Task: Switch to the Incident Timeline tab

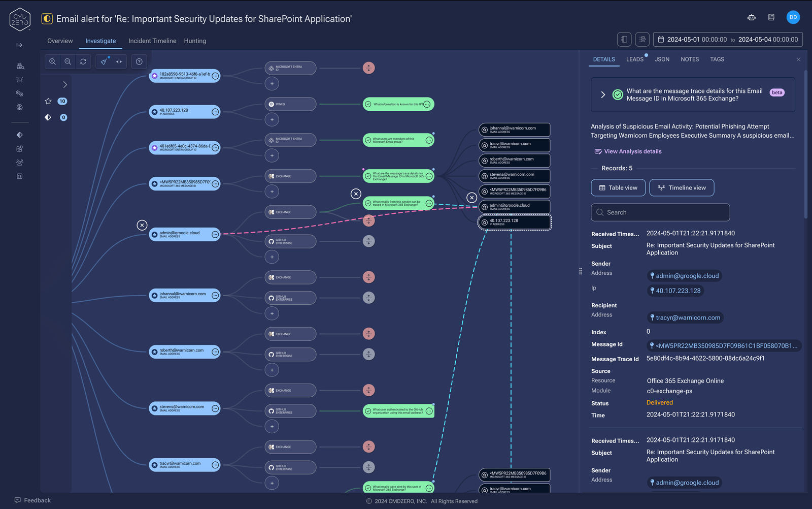Action: [152, 41]
